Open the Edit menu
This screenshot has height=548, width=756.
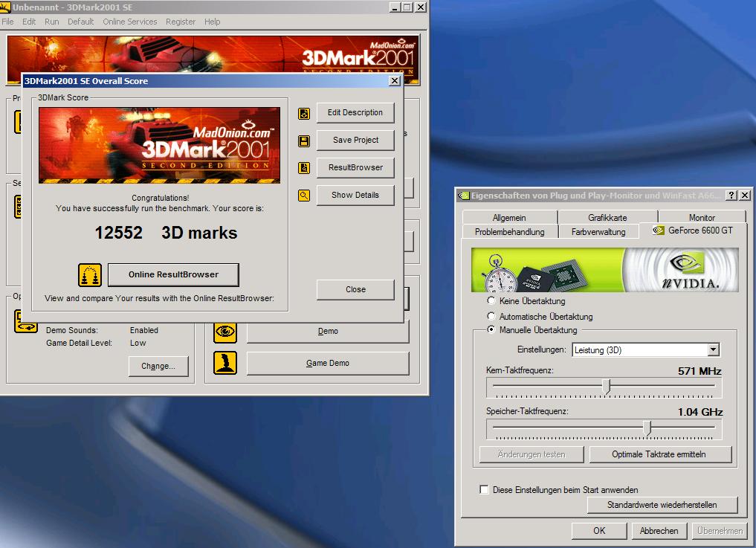tap(29, 22)
